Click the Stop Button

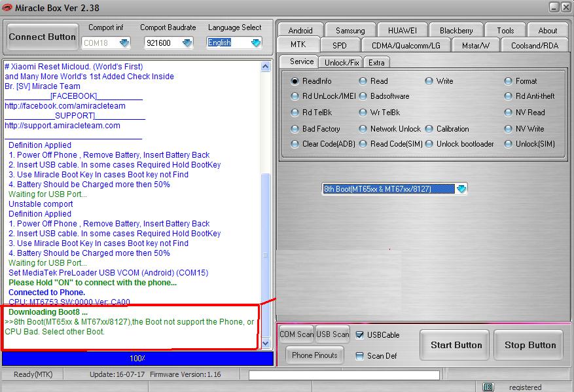(530, 345)
